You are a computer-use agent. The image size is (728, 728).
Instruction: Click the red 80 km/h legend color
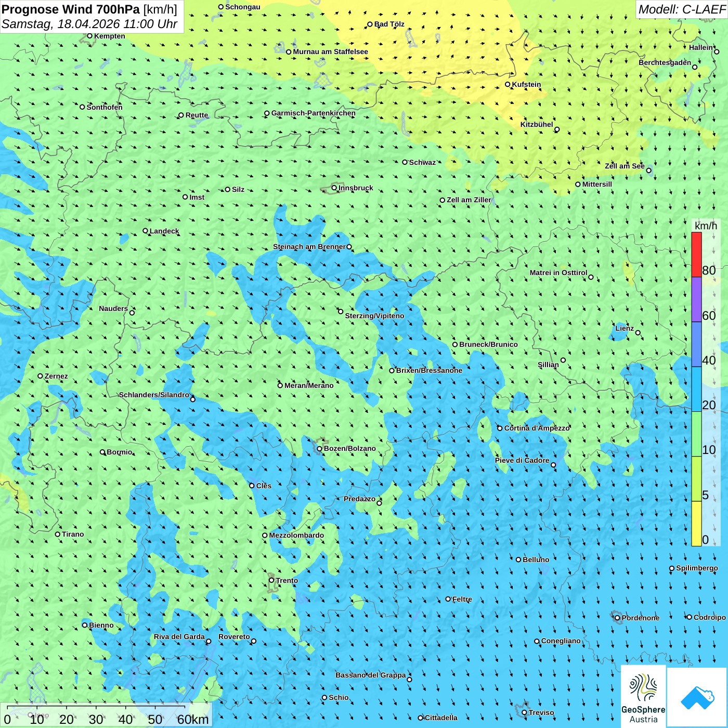point(696,255)
